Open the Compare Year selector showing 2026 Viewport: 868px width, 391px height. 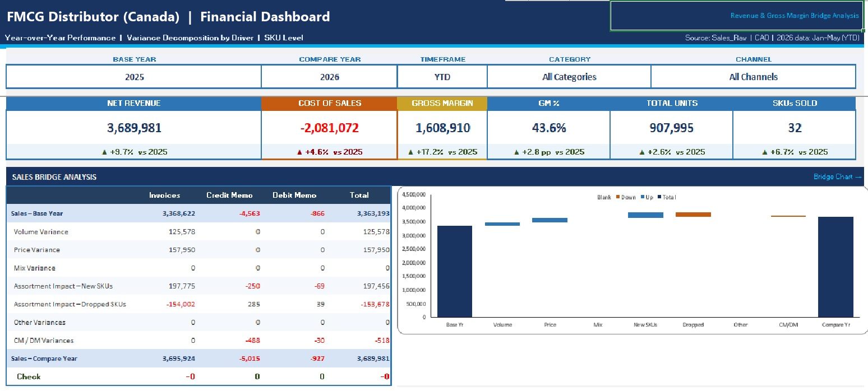[329, 77]
